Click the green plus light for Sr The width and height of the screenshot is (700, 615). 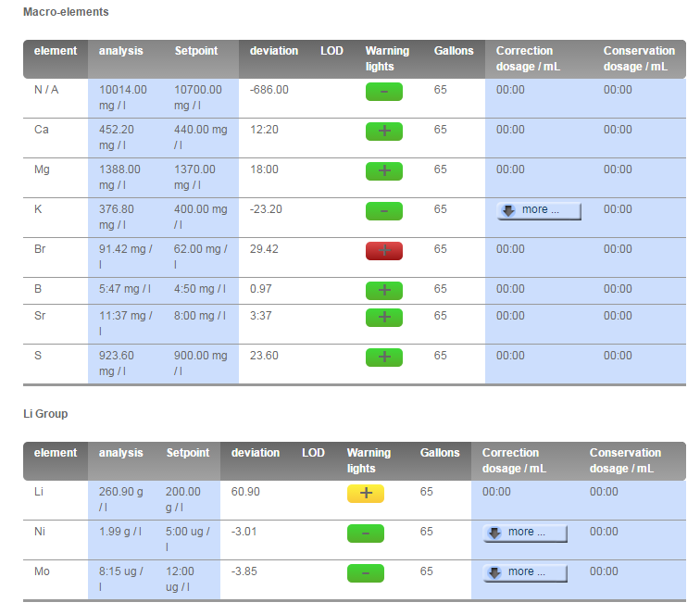pyautogui.click(x=384, y=317)
